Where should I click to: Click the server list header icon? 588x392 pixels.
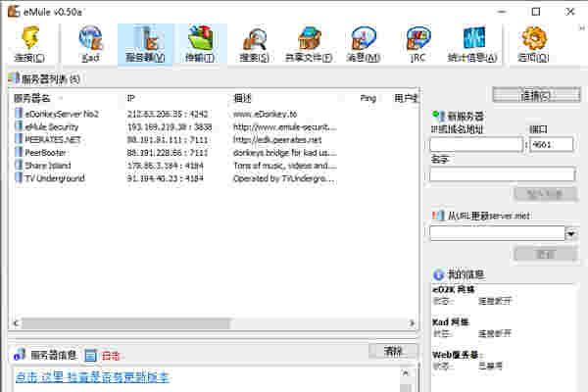14,78
